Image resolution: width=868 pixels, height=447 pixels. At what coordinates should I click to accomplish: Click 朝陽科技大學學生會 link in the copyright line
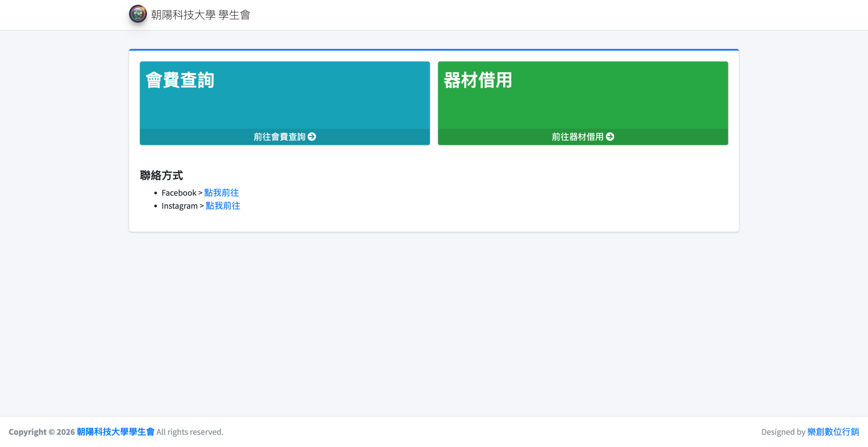[115, 432]
